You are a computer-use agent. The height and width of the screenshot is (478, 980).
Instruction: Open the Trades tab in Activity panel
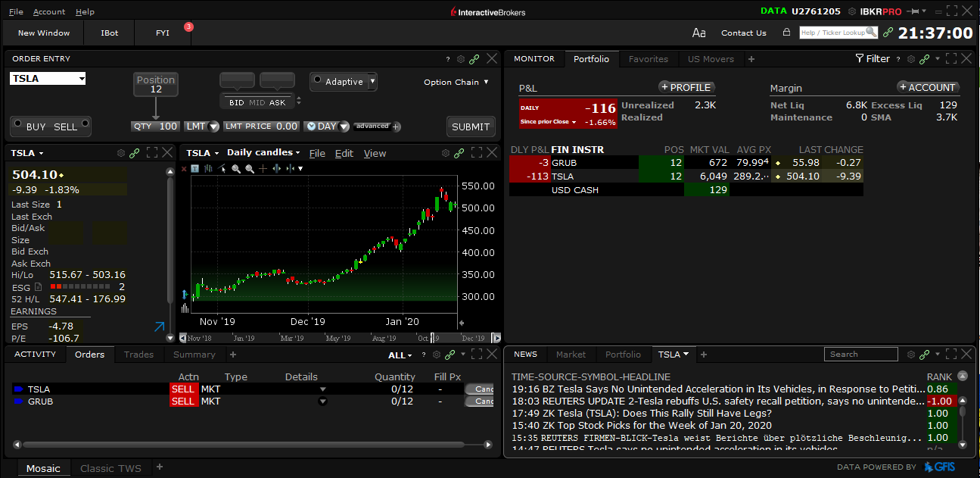pyautogui.click(x=138, y=355)
